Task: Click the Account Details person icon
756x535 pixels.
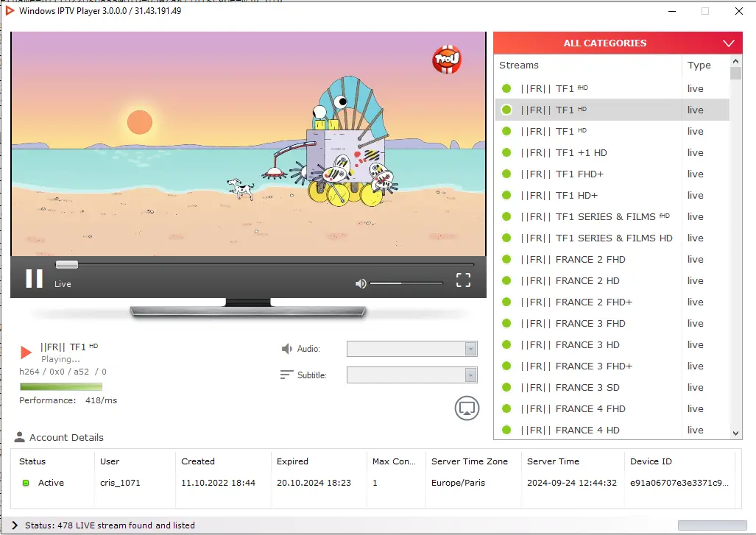Action: click(x=19, y=437)
